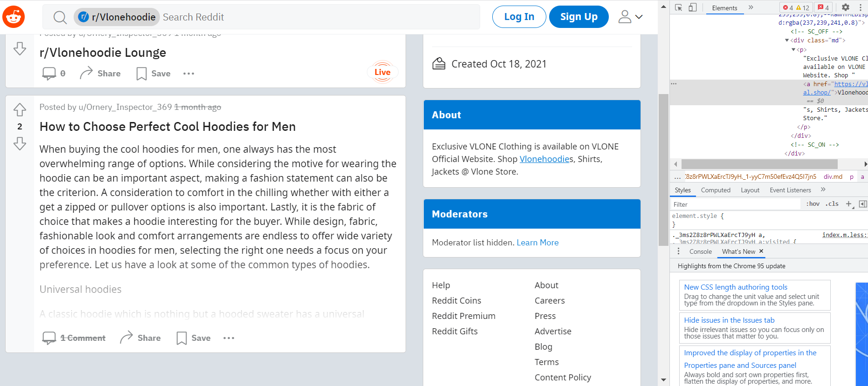Save the r/Vlonehoodie Lounge post

click(x=153, y=74)
